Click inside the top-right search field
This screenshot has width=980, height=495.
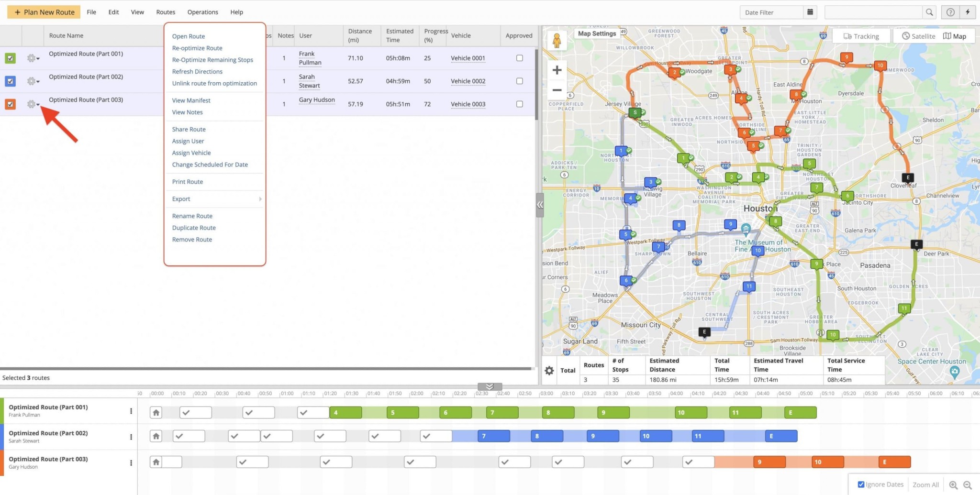(x=873, y=12)
